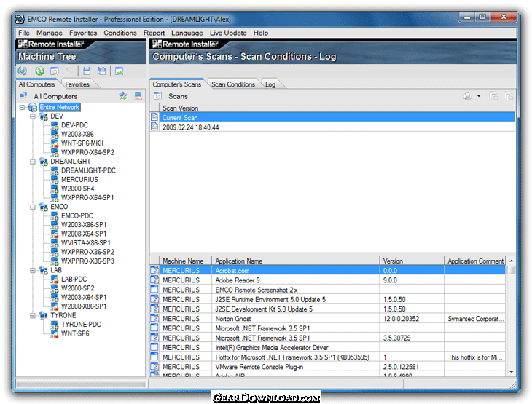Image resolution: width=532 pixels, height=404 pixels.
Task: Open the Conditions menu
Action: coord(120,33)
